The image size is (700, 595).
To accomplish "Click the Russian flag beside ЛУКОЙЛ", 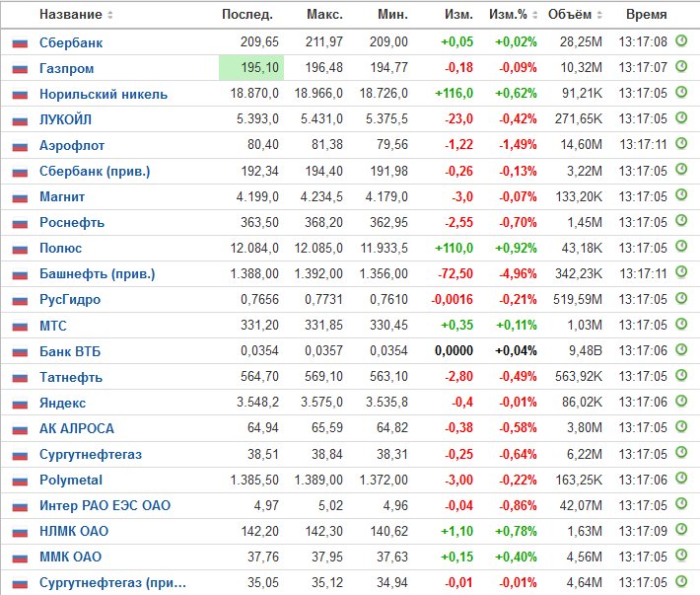I will pos(20,120).
